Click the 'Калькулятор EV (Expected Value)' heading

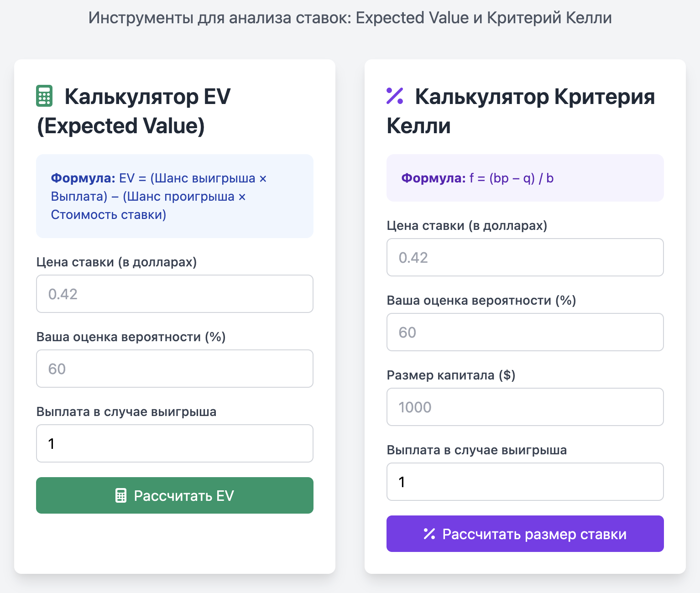(x=134, y=111)
